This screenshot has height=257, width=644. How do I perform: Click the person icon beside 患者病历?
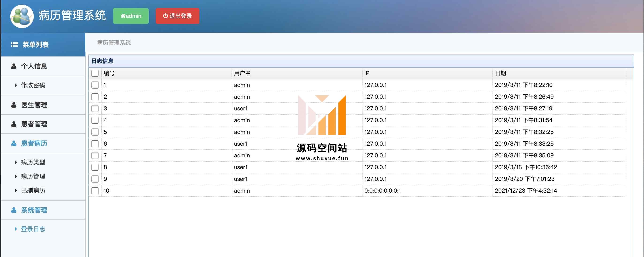(x=14, y=144)
